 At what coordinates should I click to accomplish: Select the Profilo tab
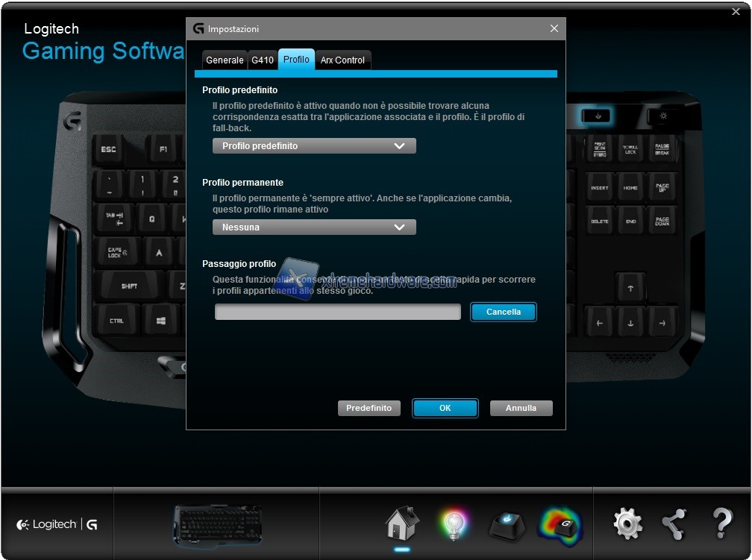[296, 60]
